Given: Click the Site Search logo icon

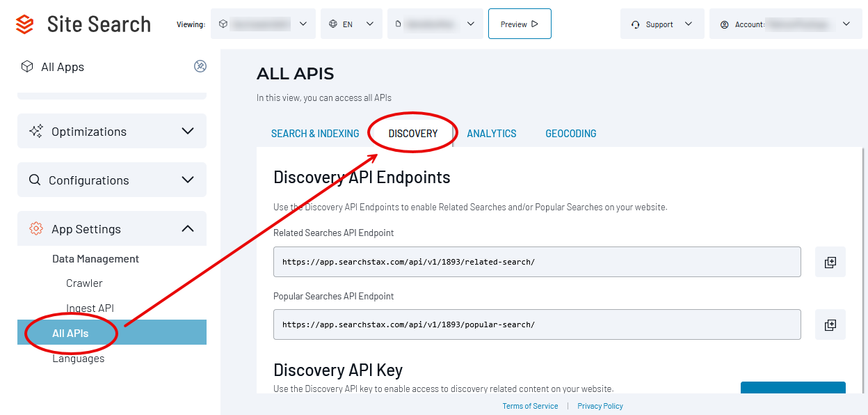Looking at the screenshot, I should (24, 24).
